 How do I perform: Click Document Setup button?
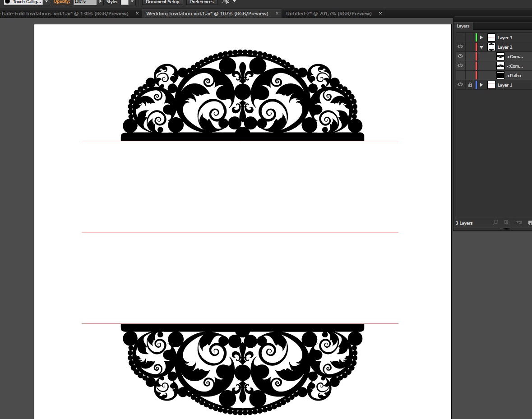point(162,2)
